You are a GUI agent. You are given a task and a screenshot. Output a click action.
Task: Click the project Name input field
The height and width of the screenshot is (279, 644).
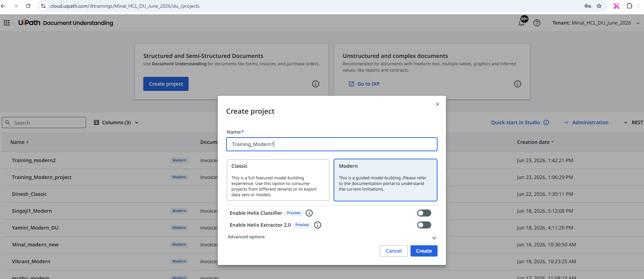click(332, 144)
